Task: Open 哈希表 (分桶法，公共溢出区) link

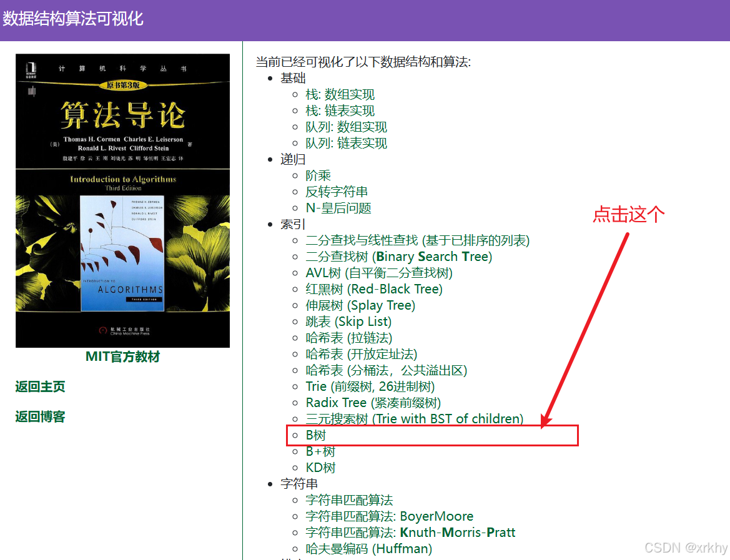Action: pyautogui.click(x=387, y=371)
